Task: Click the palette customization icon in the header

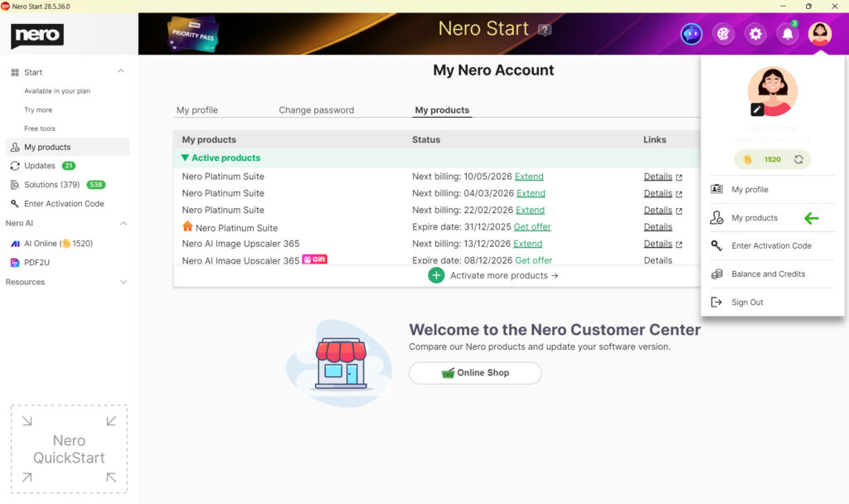Action: coord(723,33)
